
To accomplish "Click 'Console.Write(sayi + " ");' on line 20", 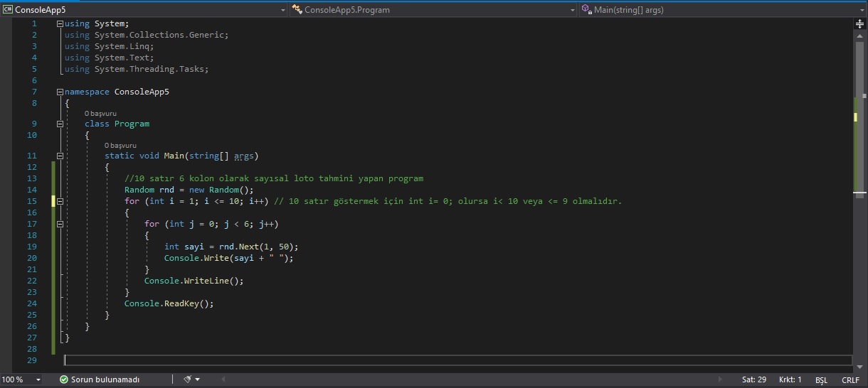I will pos(229,258).
